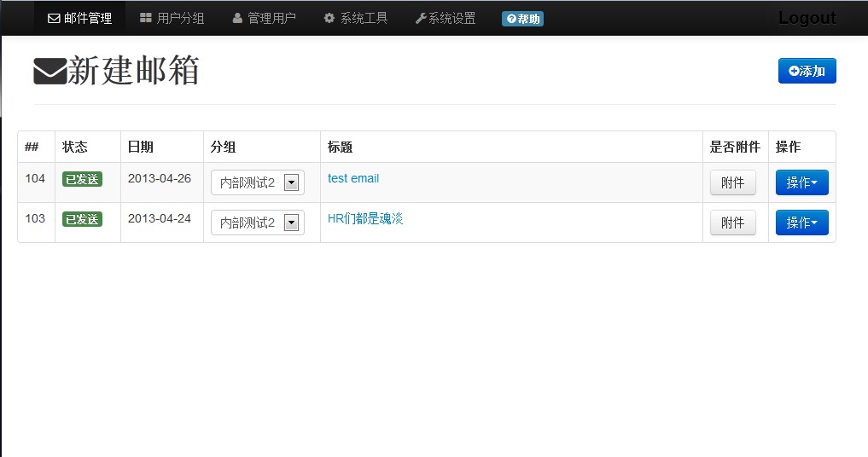
Task: Click the envelope icon in 邮件管理 tab
Action: 54,18
